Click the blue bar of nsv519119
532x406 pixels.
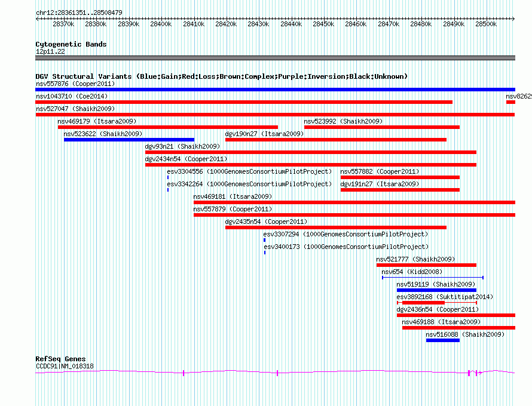click(x=437, y=290)
